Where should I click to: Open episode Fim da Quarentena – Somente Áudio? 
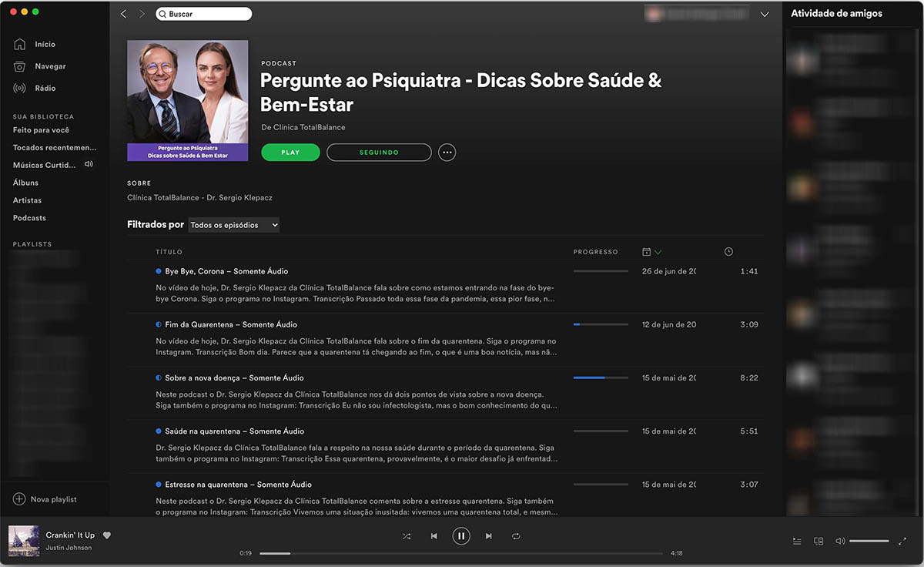(x=231, y=324)
